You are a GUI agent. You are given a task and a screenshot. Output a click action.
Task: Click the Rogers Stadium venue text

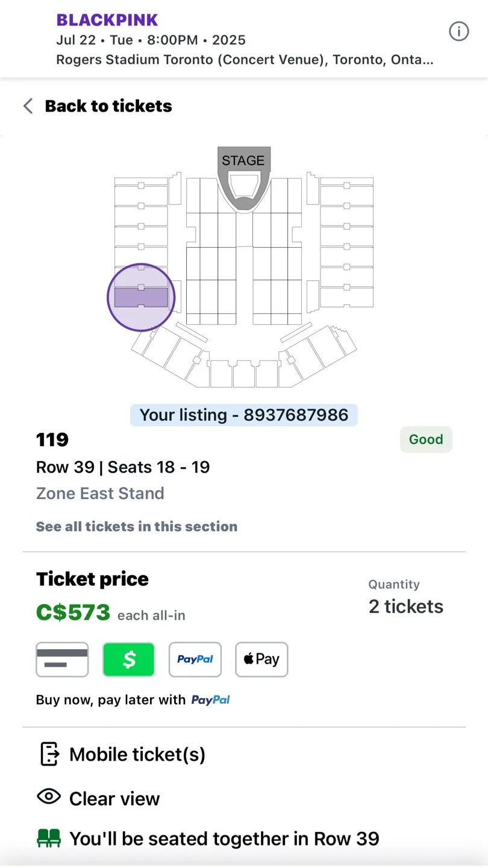245,60
